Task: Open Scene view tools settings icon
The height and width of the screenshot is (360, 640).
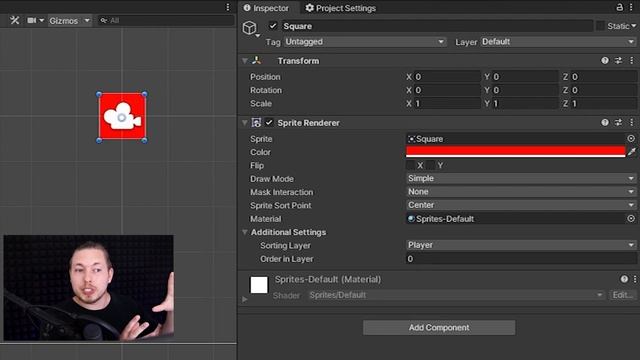Action: 15,20
